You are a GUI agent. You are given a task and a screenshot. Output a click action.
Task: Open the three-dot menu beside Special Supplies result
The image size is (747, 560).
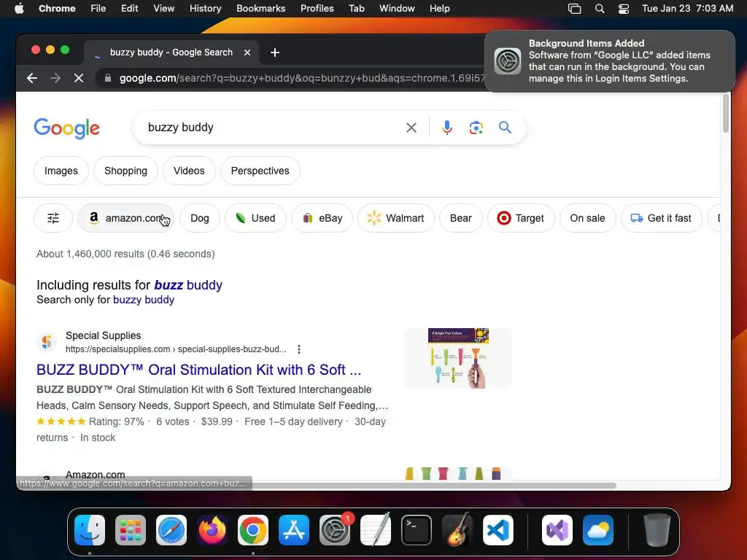298,349
